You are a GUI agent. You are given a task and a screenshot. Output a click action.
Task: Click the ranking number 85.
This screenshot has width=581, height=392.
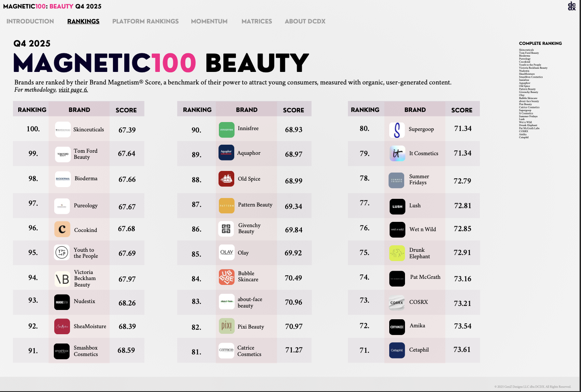pyautogui.click(x=196, y=254)
